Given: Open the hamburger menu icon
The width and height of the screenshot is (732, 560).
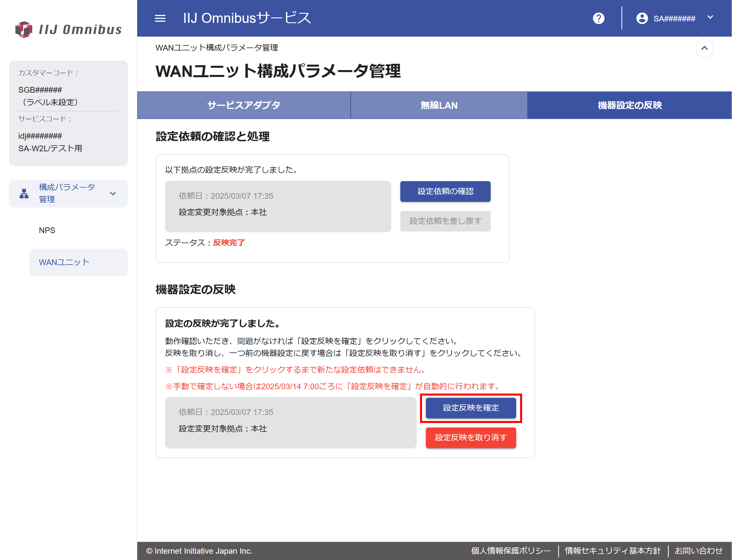Looking at the screenshot, I should 160,18.
